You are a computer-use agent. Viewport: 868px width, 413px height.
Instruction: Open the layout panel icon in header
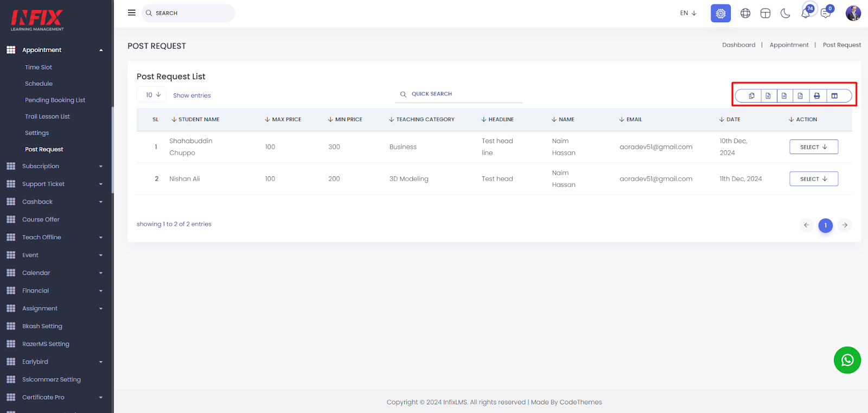pyautogui.click(x=765, y=14)
